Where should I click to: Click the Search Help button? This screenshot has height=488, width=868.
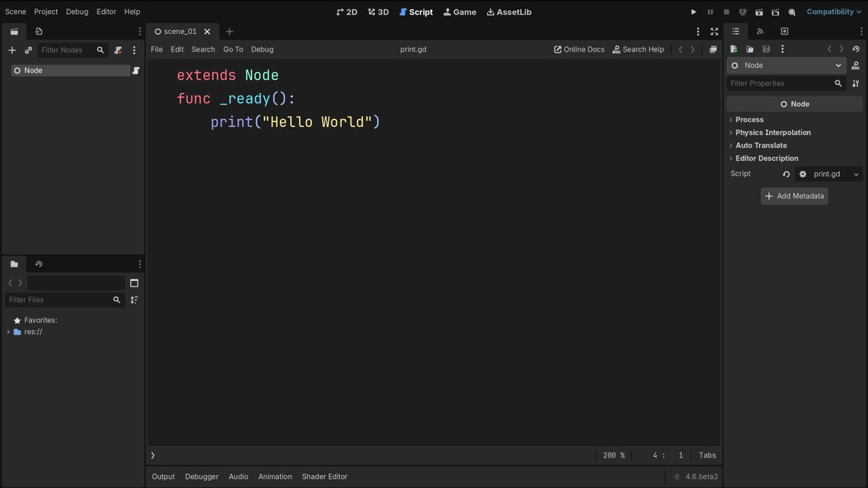point(638,49)
